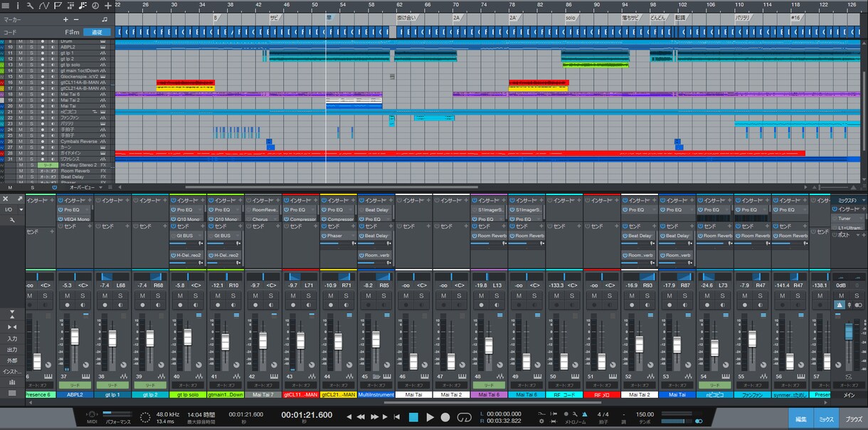This screenshot has height=430, width=868.
Task: Bypass Pro EQ insert on ABPL2 channel
Action: point(61,210)
